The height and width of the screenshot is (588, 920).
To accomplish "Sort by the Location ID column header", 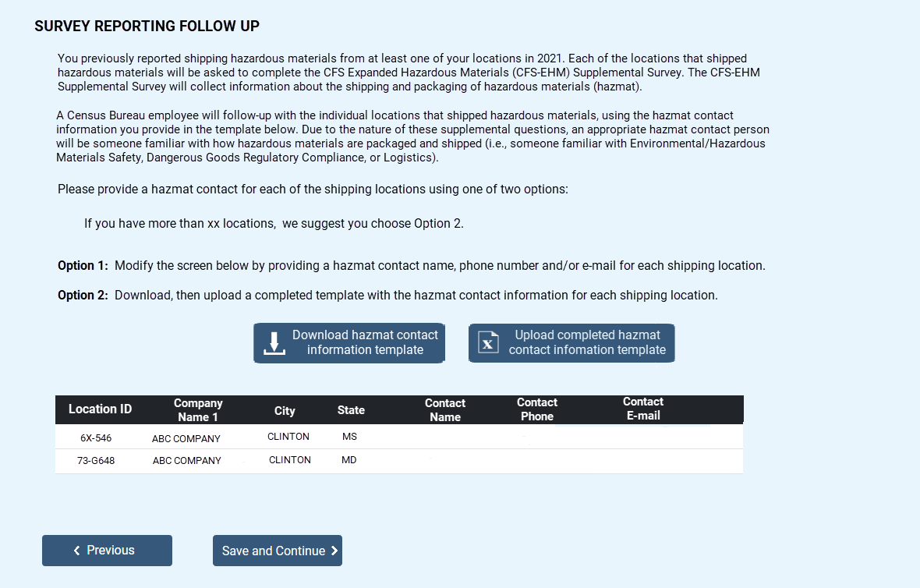I will pyautogui.click(x=100, y=409).
